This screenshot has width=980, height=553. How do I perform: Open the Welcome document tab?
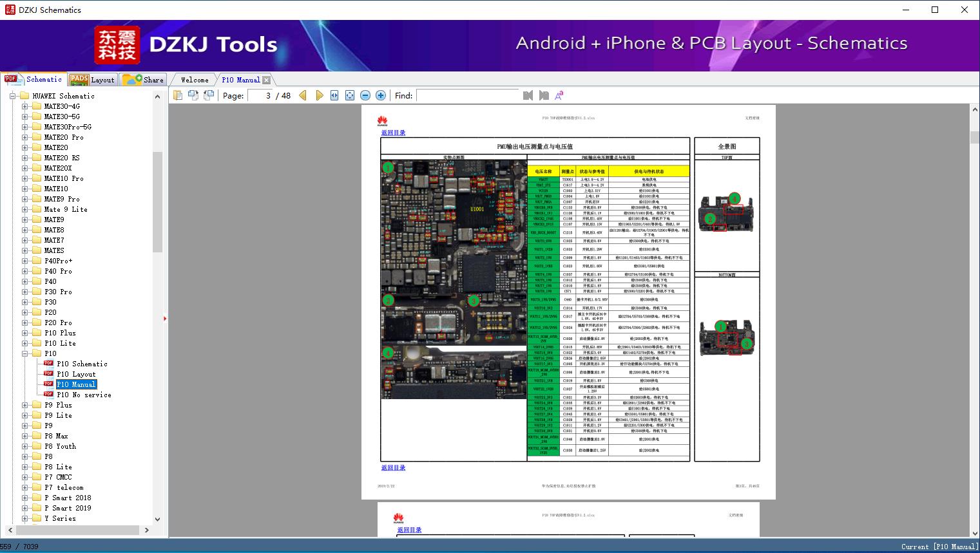tap(194, 80)
